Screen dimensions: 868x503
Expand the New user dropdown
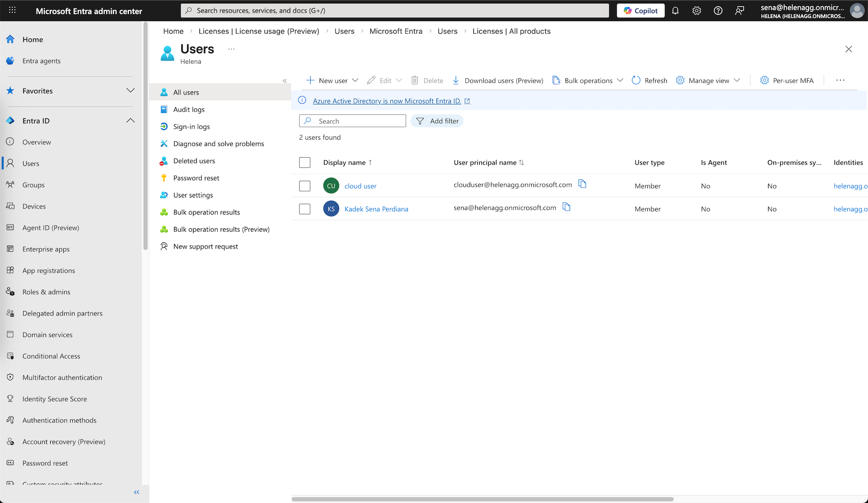tap(355, 80)
